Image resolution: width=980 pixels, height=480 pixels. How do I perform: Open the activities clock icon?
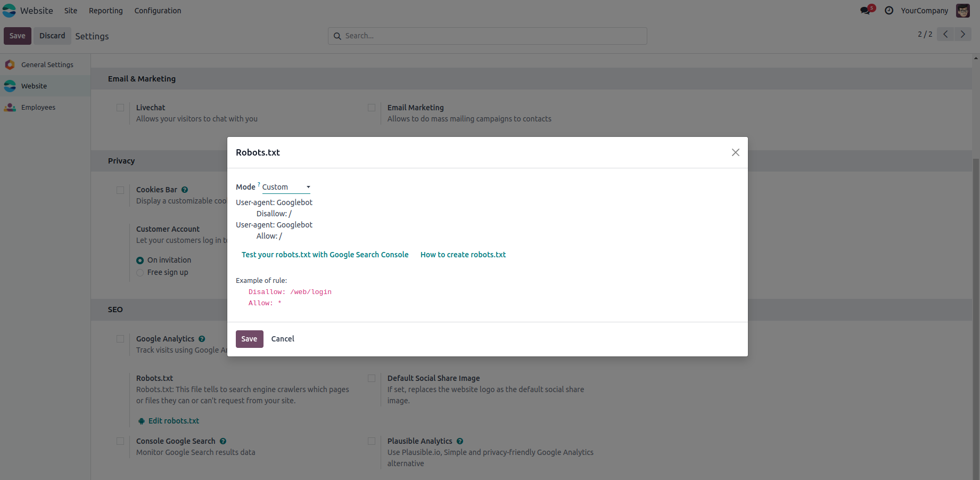tap(889, 11)
